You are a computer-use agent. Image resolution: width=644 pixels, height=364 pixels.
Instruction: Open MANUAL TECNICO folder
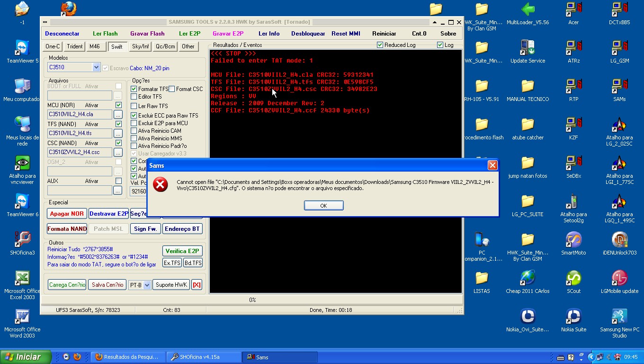[x=528, y=91]
